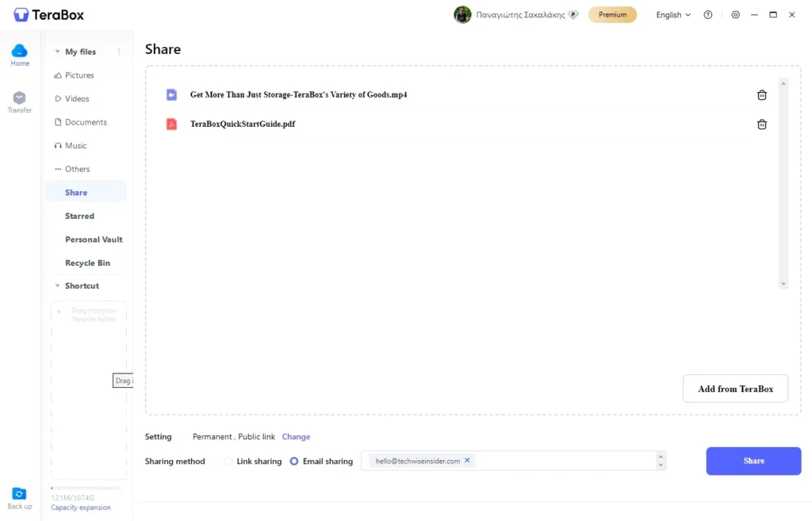Open the Home cloud icon
This screenshot has width=812, height=521.
(19, 52)
